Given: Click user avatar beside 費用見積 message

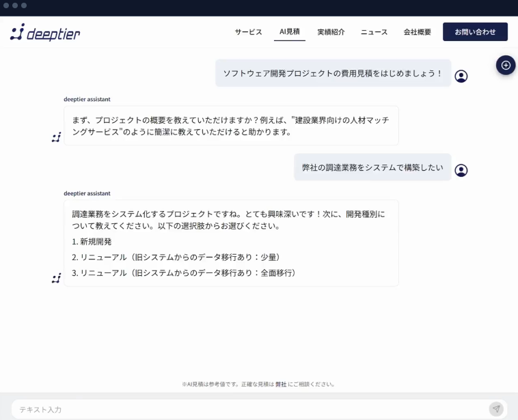Looking at the screenshot, I should [461, 76].
